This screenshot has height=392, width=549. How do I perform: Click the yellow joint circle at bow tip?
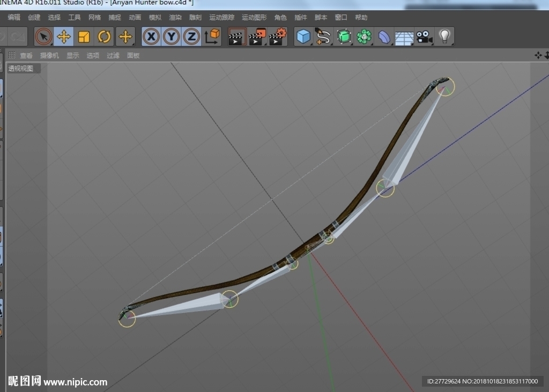pyautogui.click(x=446, y=86)
